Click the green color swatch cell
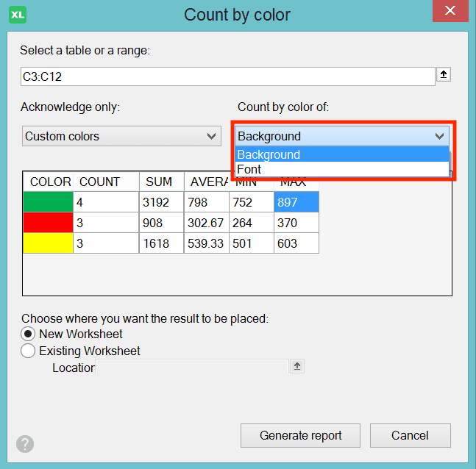This screenshot has height=469, width=476. [x=48, y=201]
